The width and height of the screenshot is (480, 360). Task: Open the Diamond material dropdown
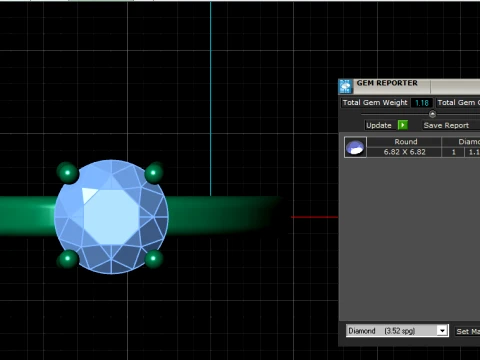point(442,331)
